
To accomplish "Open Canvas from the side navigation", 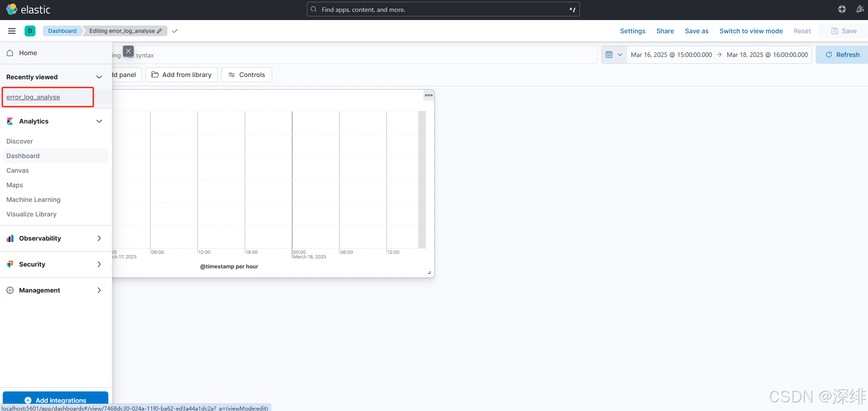I will coord(17,170).
